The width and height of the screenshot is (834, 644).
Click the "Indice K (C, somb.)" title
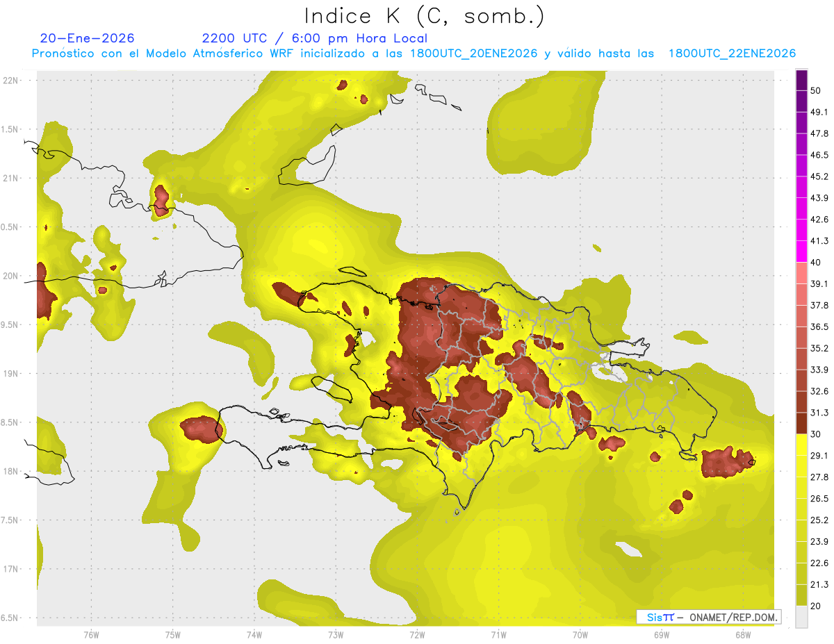tap(424, 17)
